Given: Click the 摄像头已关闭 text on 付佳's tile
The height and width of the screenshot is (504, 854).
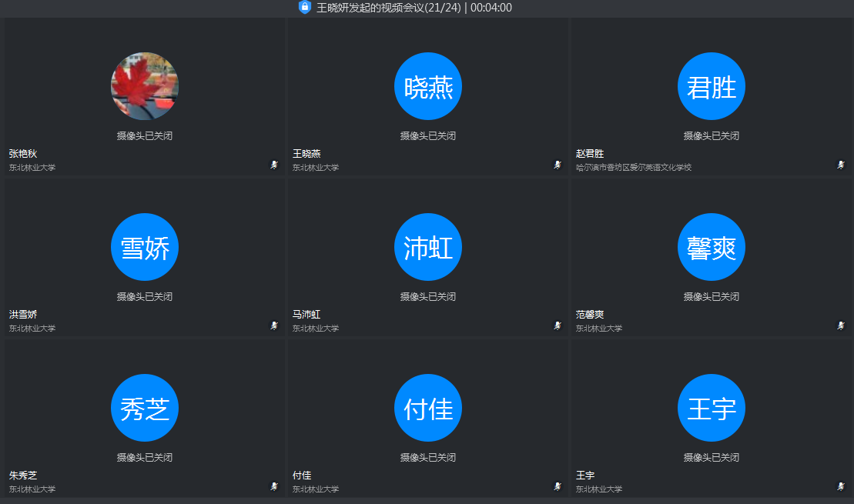Looking at the screenshot, I should tap(427, 456).
